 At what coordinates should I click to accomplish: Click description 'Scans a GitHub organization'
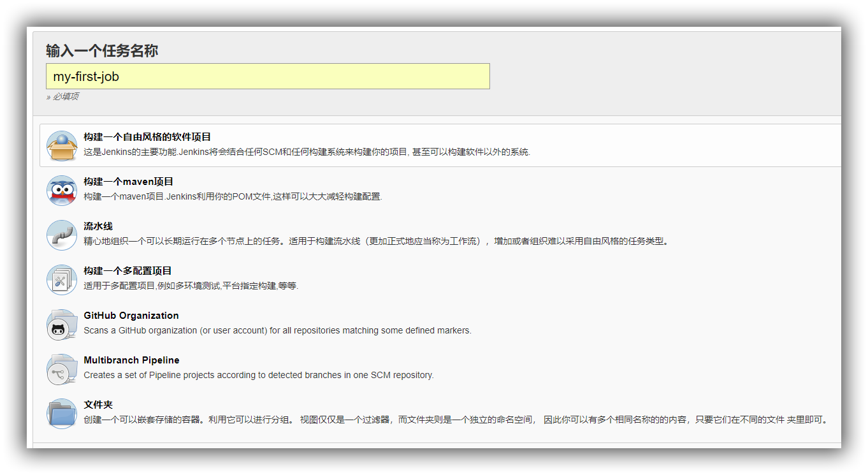click(x=278, y=331)
